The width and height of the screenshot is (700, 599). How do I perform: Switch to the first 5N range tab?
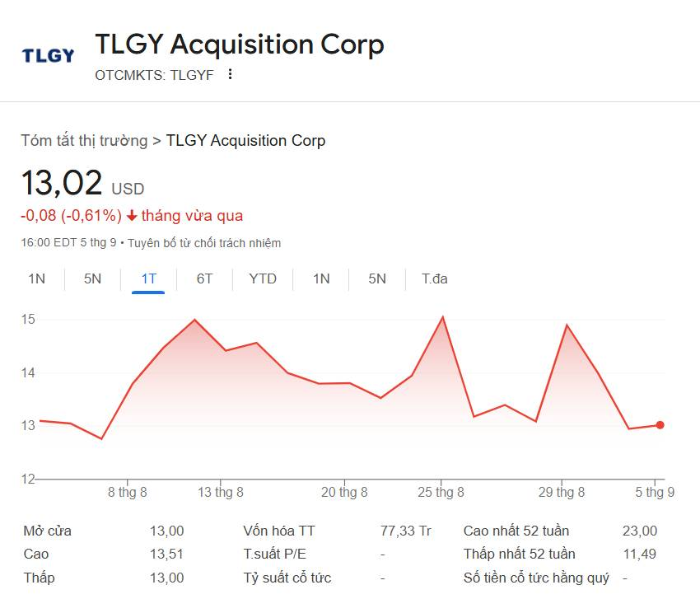pos(92,278)
